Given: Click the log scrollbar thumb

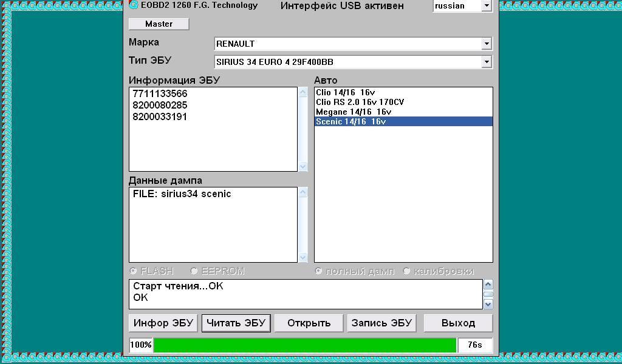Looking at the screenshot, I should coord(488,294).
